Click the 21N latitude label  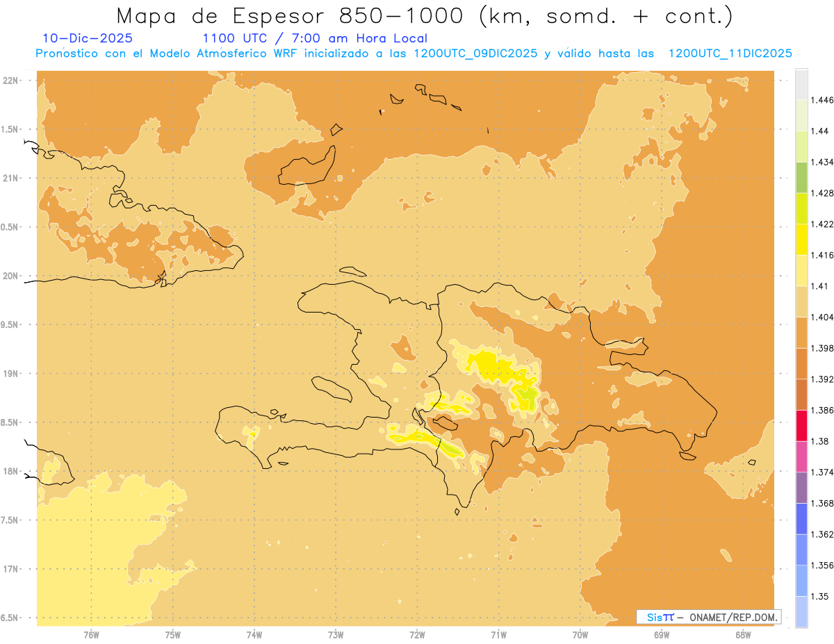(x=11, y=179)
